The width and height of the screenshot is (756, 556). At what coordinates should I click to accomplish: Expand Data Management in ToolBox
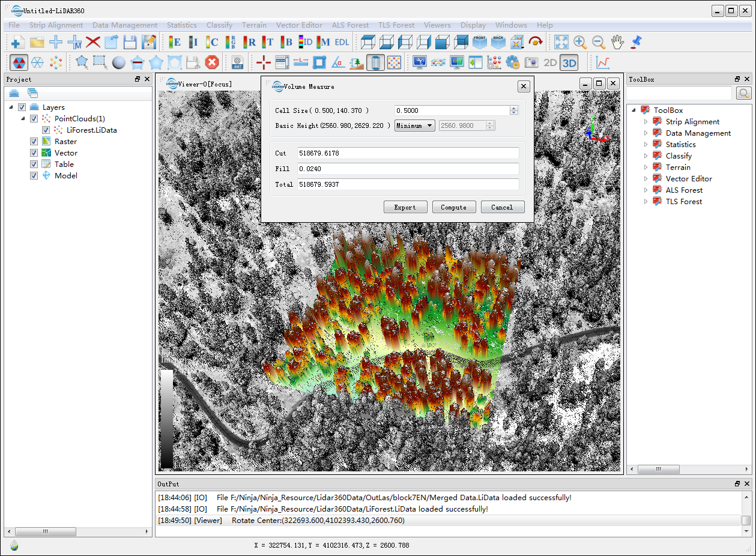click(646, 133)
